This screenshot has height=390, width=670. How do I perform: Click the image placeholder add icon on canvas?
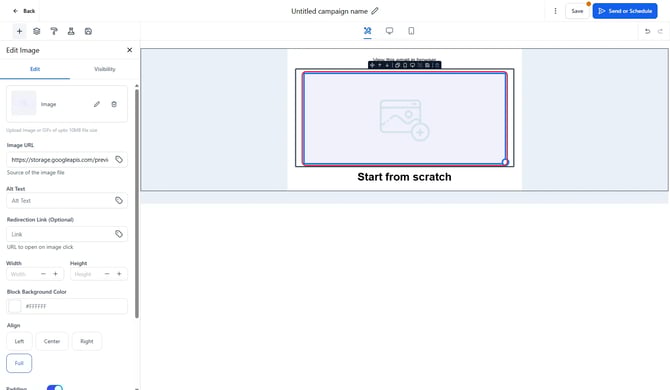point(404,120)
